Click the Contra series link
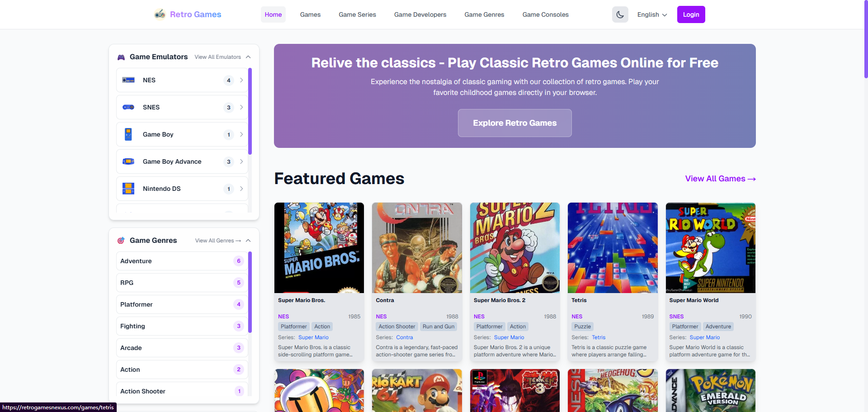Screen dimensions: 868x412 405,337
